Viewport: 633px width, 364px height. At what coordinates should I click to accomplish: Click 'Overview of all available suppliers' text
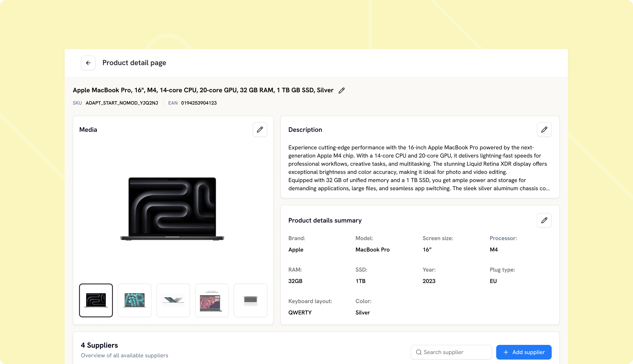pyautogui.click(x=124, y=355)
